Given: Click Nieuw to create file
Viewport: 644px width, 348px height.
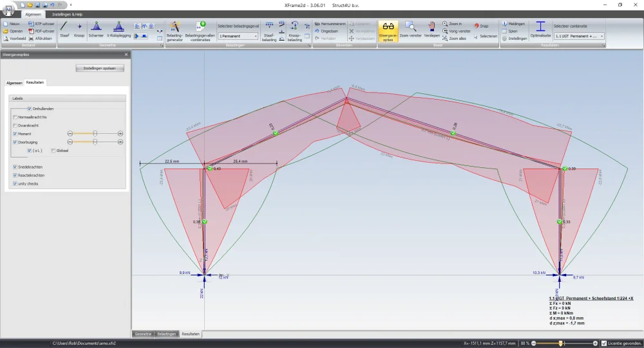Looking at the screenshot, I should tap(12, 24).
